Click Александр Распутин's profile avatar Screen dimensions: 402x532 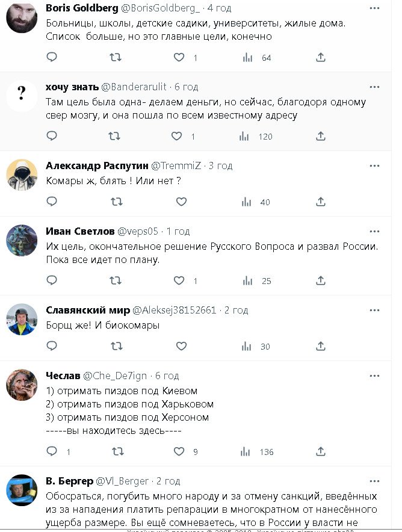(x=22, y=175)
